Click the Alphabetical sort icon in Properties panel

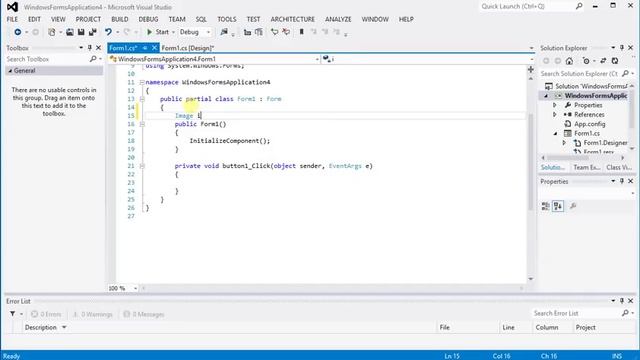coord(558,206)
